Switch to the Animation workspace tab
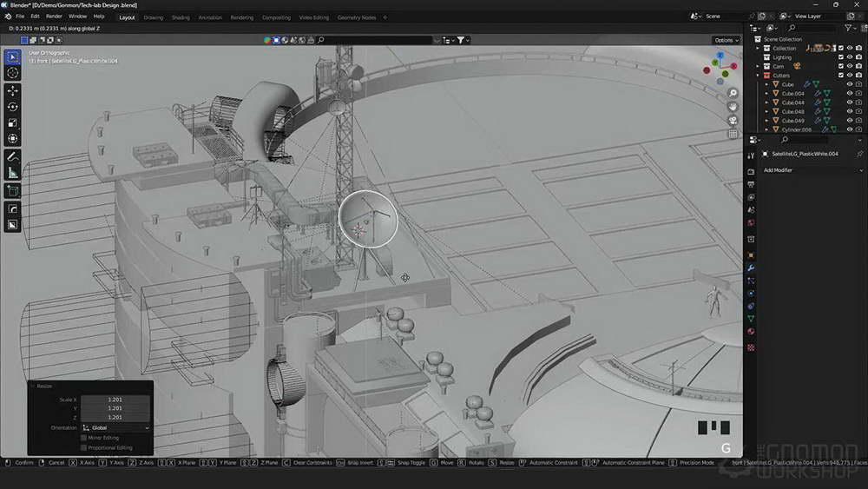 pos(210,17)
